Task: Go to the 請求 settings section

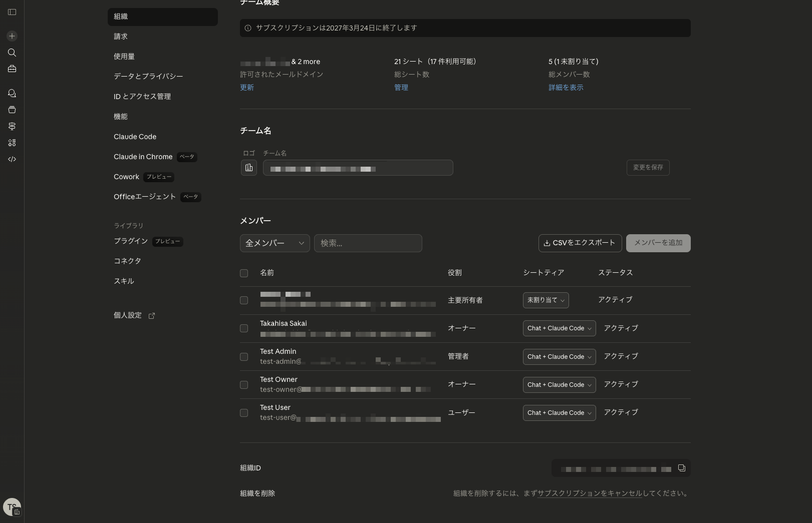Action: click(x=121, y=37)
